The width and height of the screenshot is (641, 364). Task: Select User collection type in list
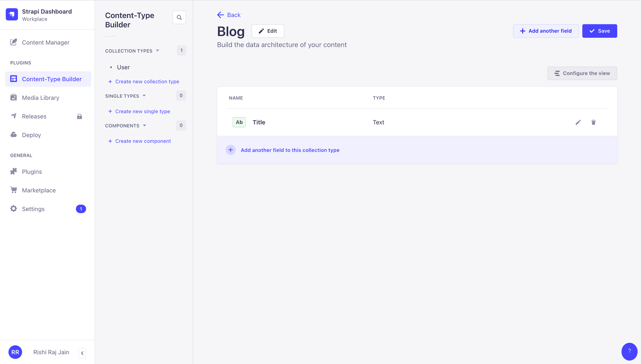pyautogui.click(x=123, y=67)
